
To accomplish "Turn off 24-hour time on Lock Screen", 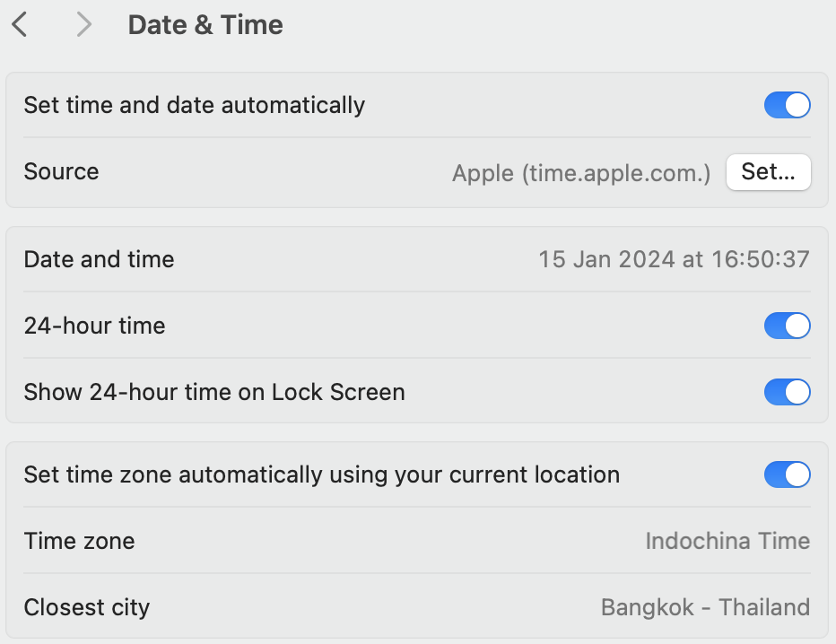I will pyautogui.click(x=787, y=392).
